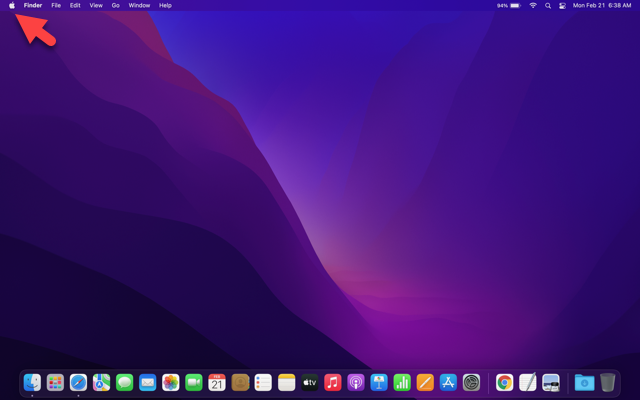This screenshot has width=640, height=400.
Task: Open Reminders from the Dock
Action: [x=263, y=382]
